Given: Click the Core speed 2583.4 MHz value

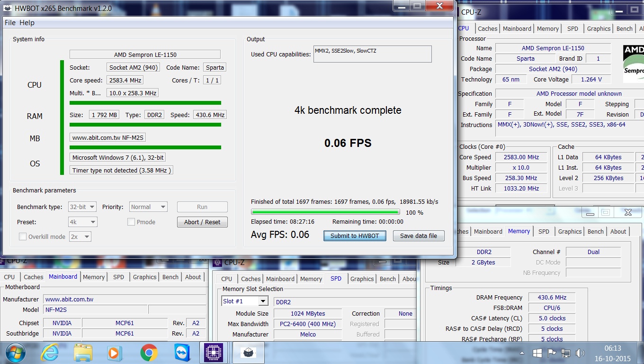Looking at the screenshot, I should tap(125, 80).
